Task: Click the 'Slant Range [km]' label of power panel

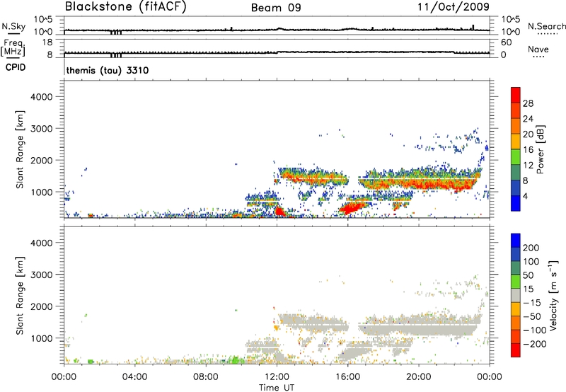Action: (20, 149)
